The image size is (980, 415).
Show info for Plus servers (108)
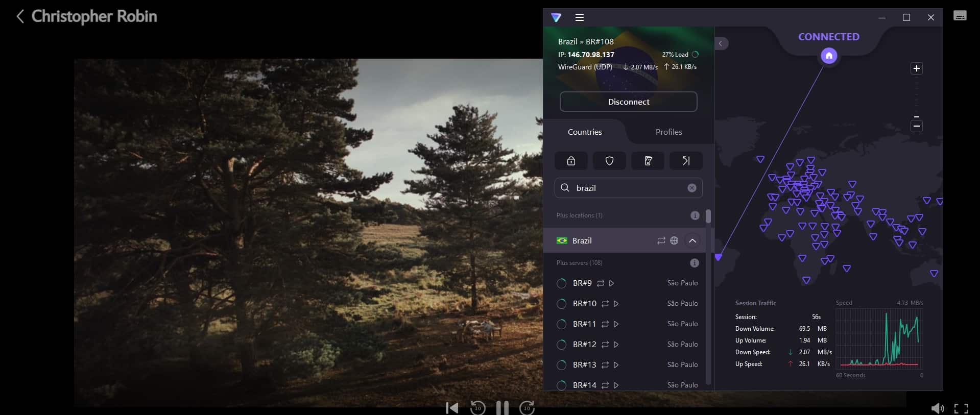point(695,263)
